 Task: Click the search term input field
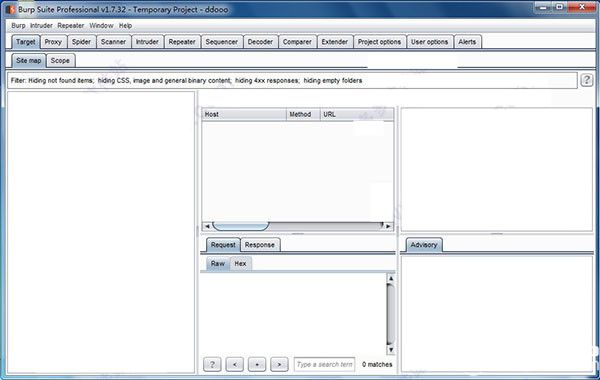click(x=324, y=364)
